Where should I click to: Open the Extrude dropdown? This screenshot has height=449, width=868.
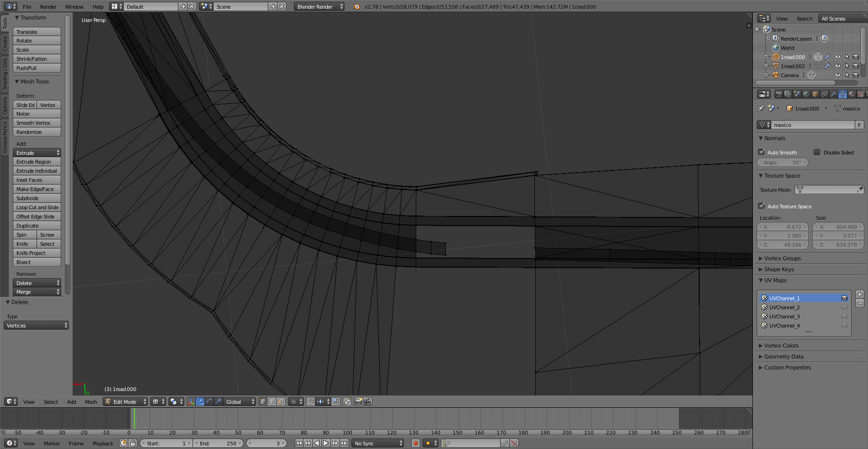click(x=37, y=153)
